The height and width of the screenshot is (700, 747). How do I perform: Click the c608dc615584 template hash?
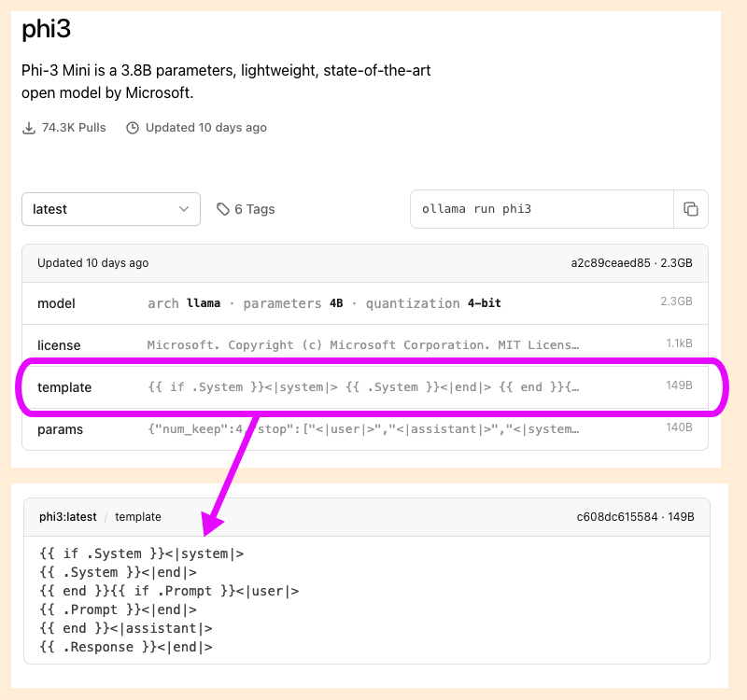point(616,516)
